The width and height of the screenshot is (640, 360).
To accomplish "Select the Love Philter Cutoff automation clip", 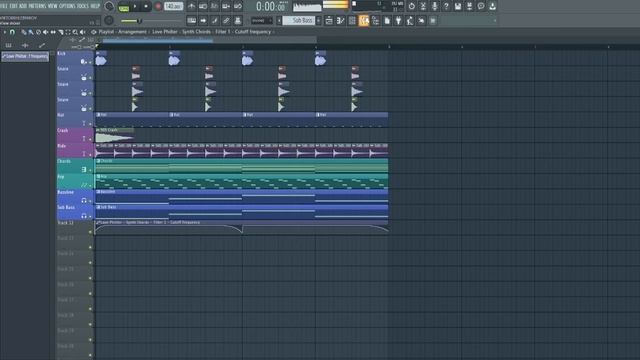I will tap(241, 227).
